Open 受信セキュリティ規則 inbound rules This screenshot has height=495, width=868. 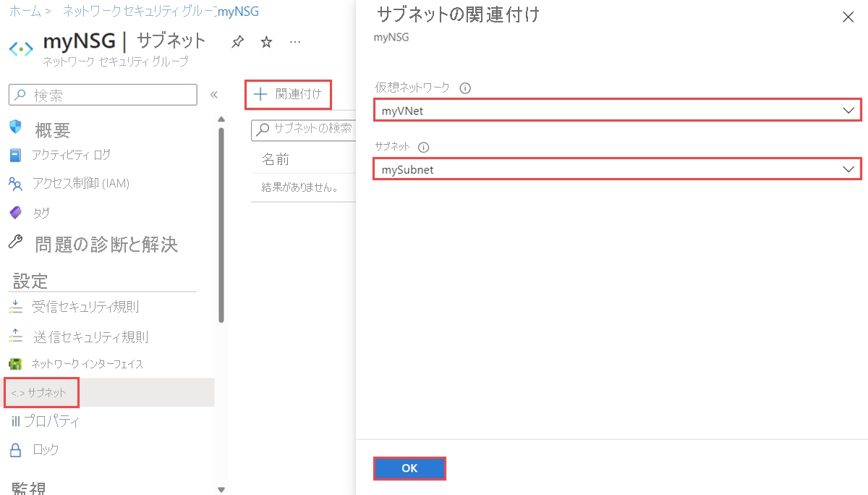pos(85,307)
